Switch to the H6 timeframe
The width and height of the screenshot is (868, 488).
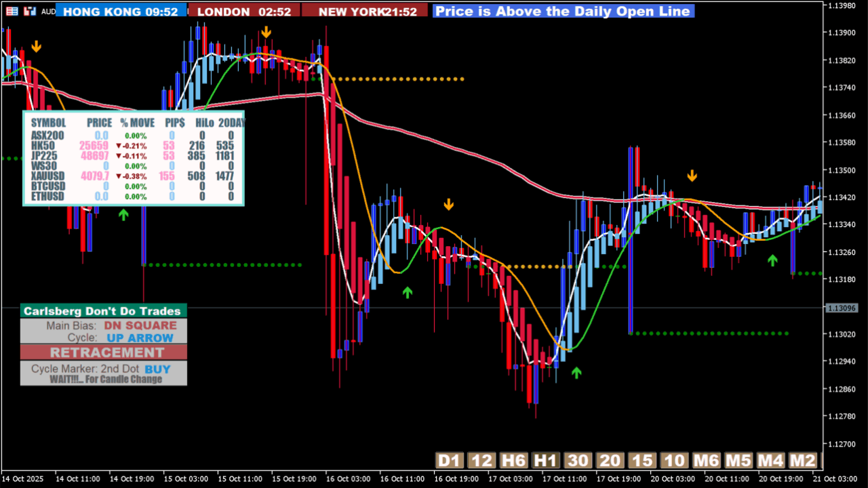(x=513, y=461)
